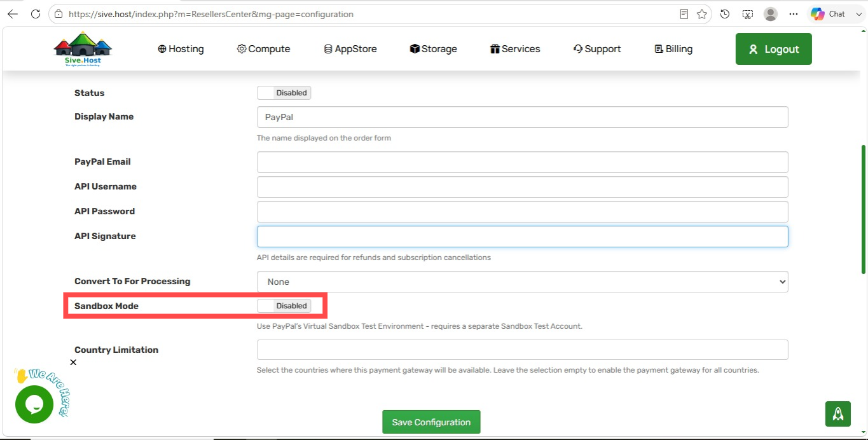868x440 pixels.
Task: Expand the chevron beside Copilot Chat
Action: click(x=858, y=14)
